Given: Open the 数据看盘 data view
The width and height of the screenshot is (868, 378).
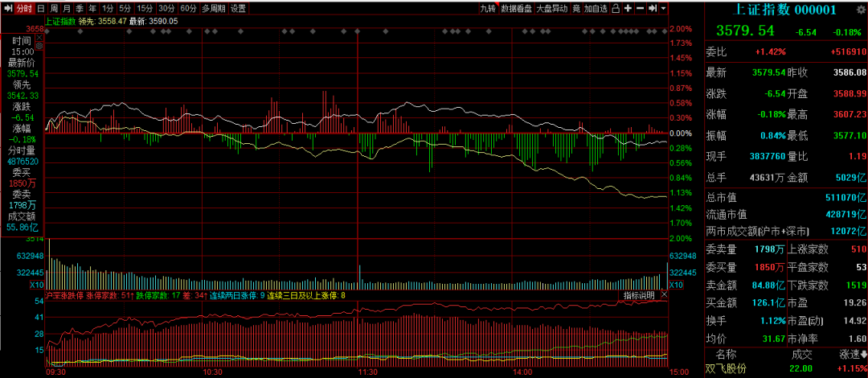Looking at the screenshot, I should coord(516,8).
